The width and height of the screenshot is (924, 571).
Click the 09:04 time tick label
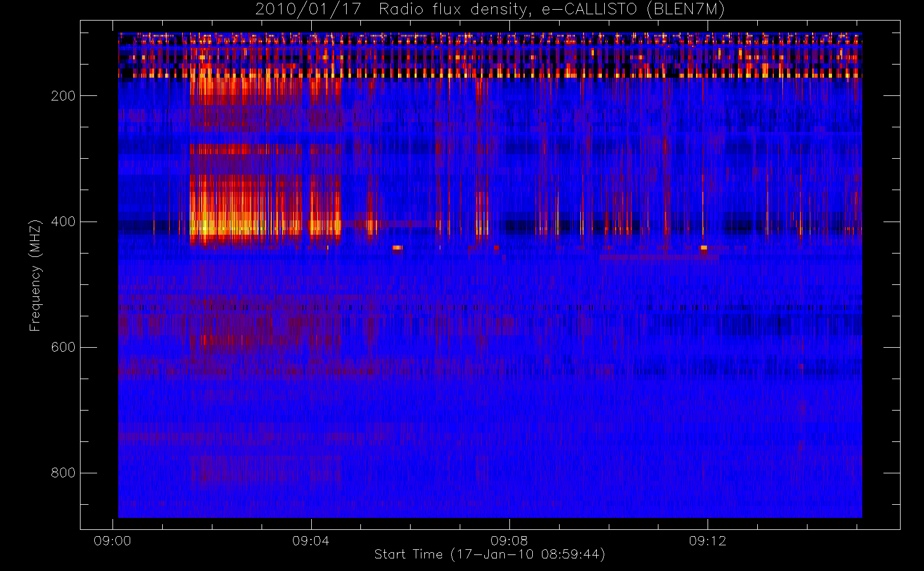[311, 541]
